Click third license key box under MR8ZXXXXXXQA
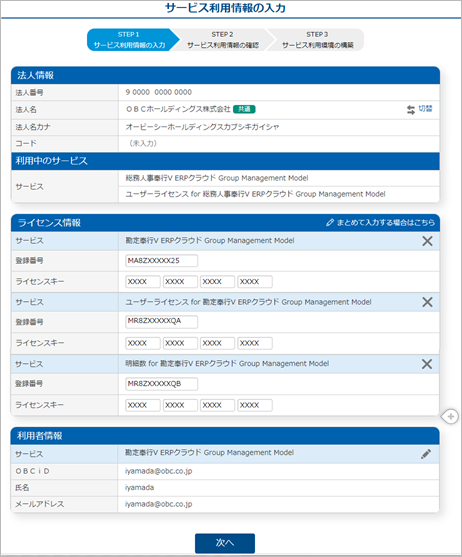Screen dimensions: 462x557 217,343
